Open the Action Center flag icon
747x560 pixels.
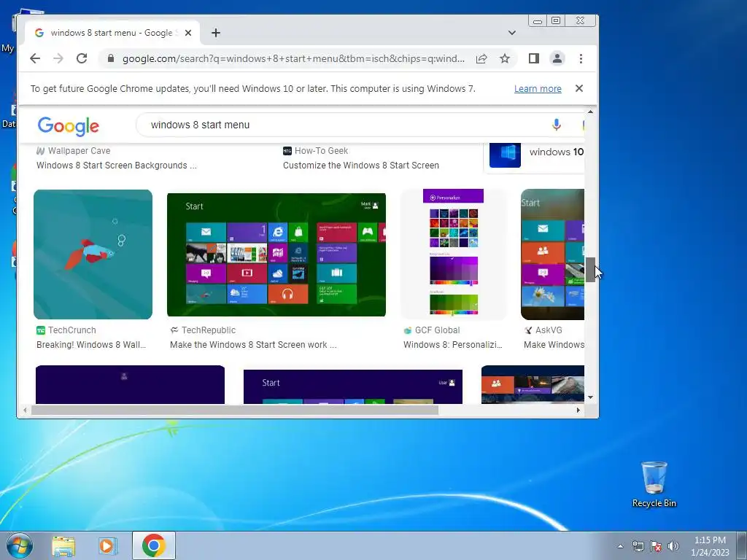coord(656,546)
